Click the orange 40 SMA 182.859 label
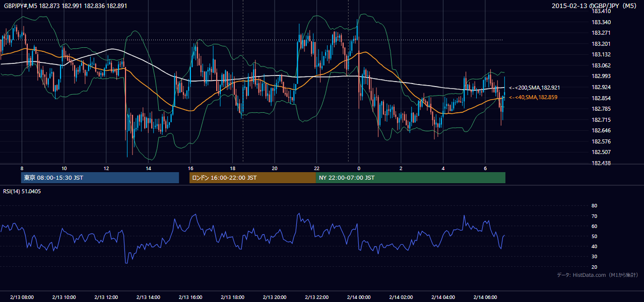Viewport: 644px width, 302px height. [x=533, y=97]
